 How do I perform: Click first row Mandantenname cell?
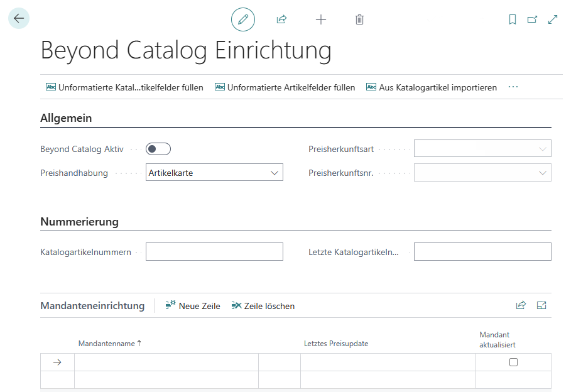pos(166,362)
